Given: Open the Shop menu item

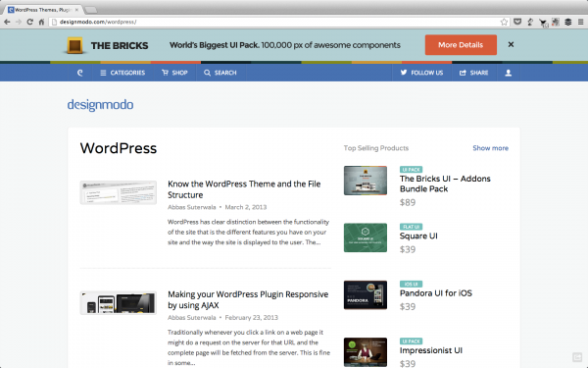Looking at the screenshot, I should point(174,73).
